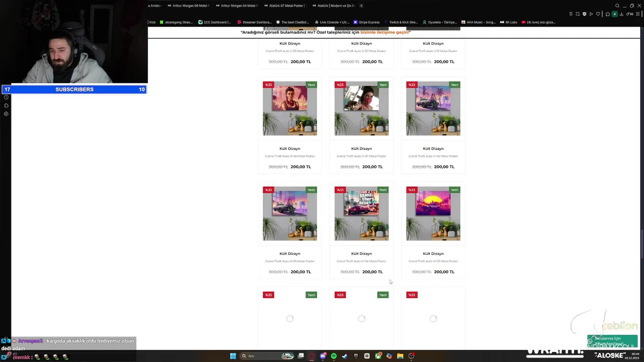Open the (23) Dashboard bookmark
Viewport: 644px width, 362px height.
pos(215,22)
